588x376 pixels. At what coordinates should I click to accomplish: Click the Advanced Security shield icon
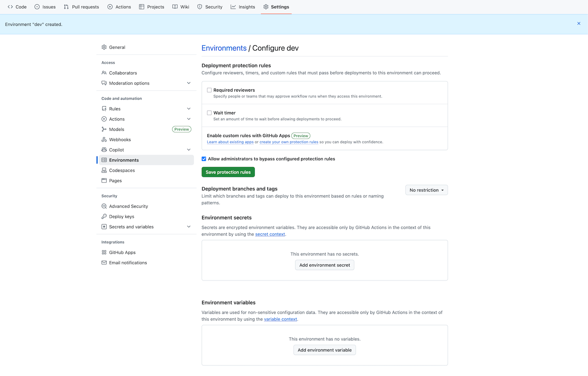[104, 206]
